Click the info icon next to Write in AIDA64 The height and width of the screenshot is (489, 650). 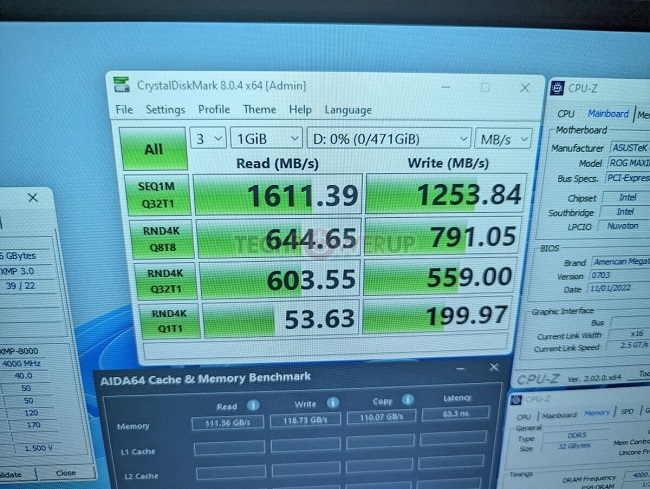(332, 402)
